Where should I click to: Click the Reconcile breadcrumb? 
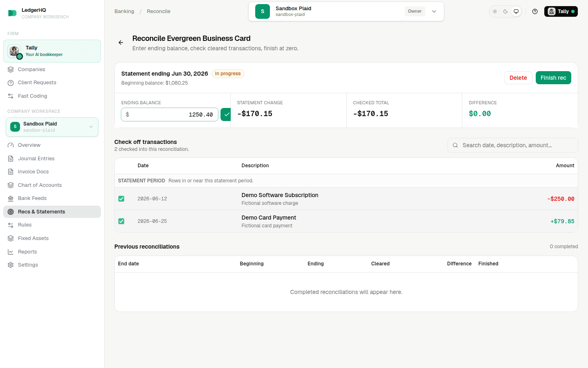(x=158, y=11)
